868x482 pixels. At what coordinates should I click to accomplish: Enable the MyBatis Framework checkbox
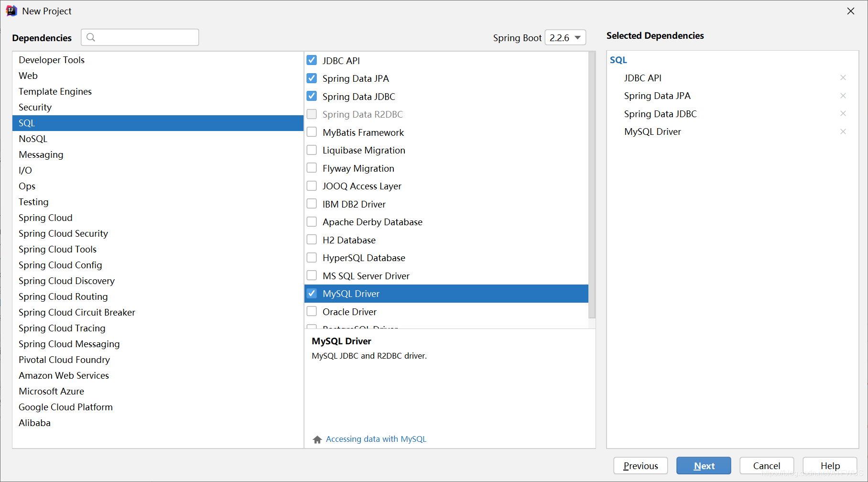(312, 132)
